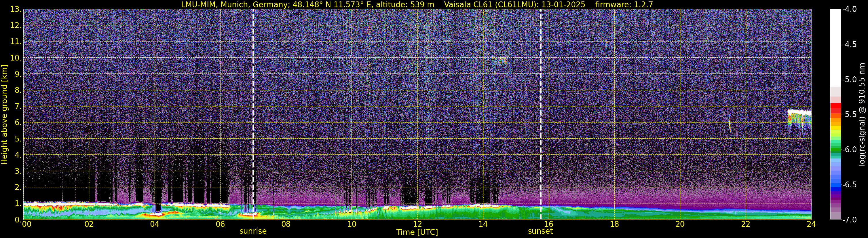Viewport: 868px width, 238px height.
Task: Click the '-5.5' colorbar tick label
Action: tap(850, 115)
